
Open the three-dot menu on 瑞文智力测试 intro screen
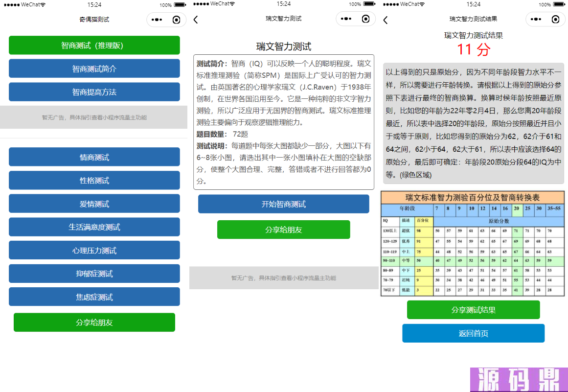(346, 19)
